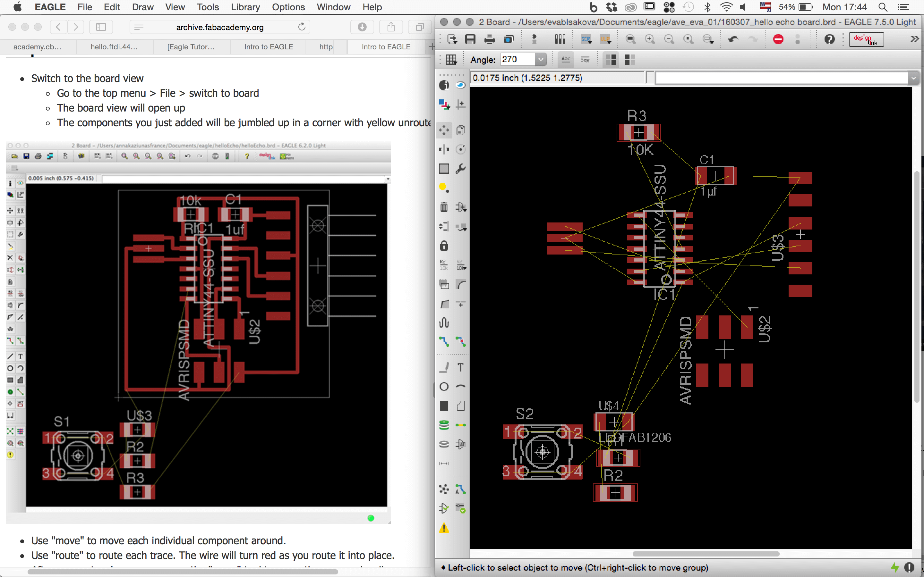Viewport: 924px width, 577px height.
Task: Click the designlink button
Action: tap(866, 39)
